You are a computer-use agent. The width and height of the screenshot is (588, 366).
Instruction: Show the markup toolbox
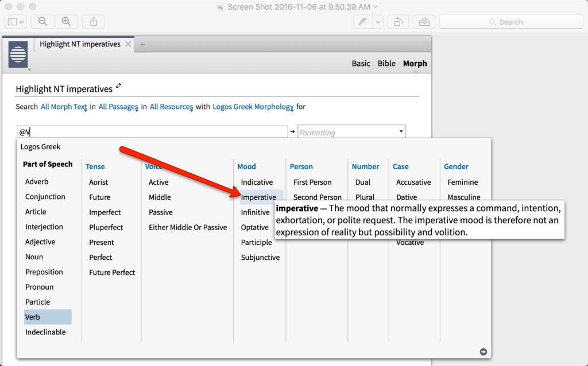coord(424,22)
